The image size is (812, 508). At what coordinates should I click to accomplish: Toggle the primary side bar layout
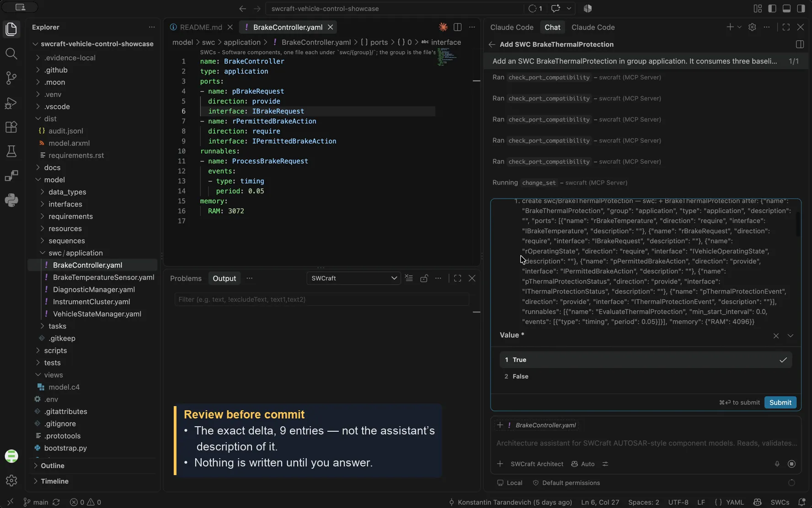click(x=772, y=9)
